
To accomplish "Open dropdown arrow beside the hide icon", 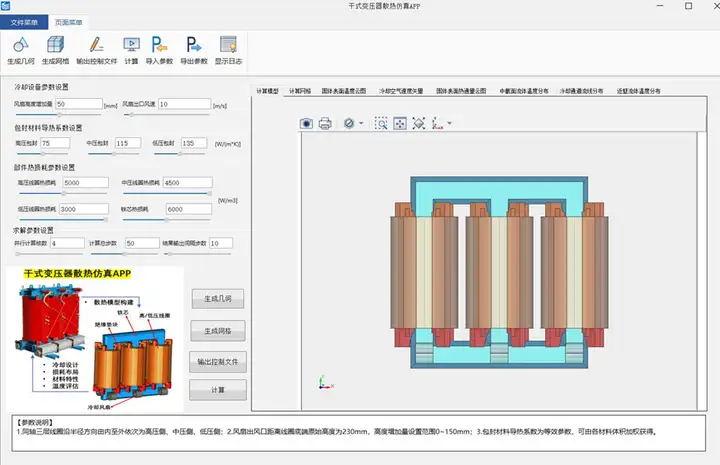I will point(361,123).
